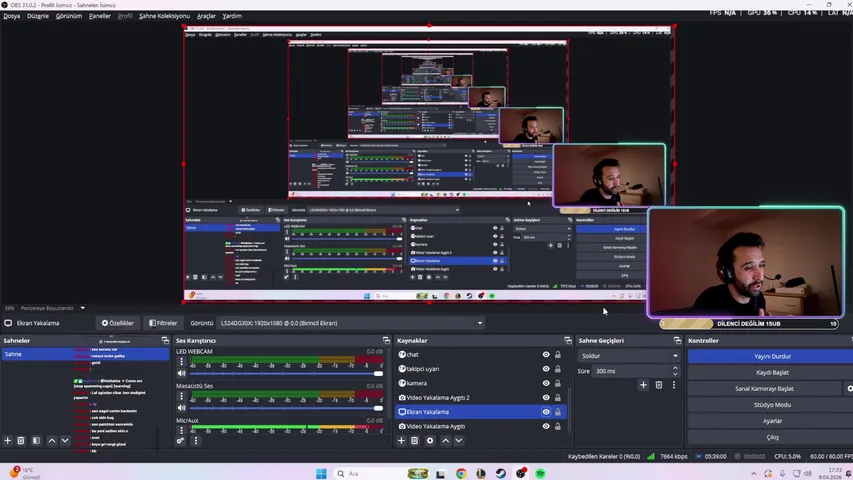Move scene down with the down arrow

(65, 440)
